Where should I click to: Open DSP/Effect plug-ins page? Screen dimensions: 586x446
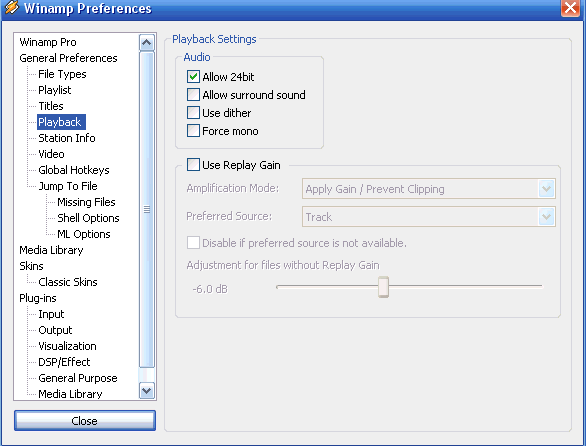(x=64, y=362)
